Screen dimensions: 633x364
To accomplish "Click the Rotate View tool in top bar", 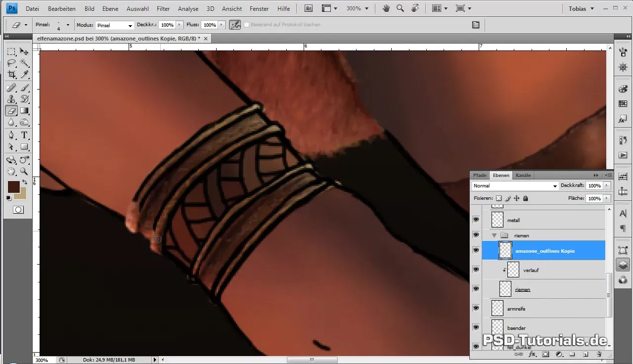I will [415, 8].
